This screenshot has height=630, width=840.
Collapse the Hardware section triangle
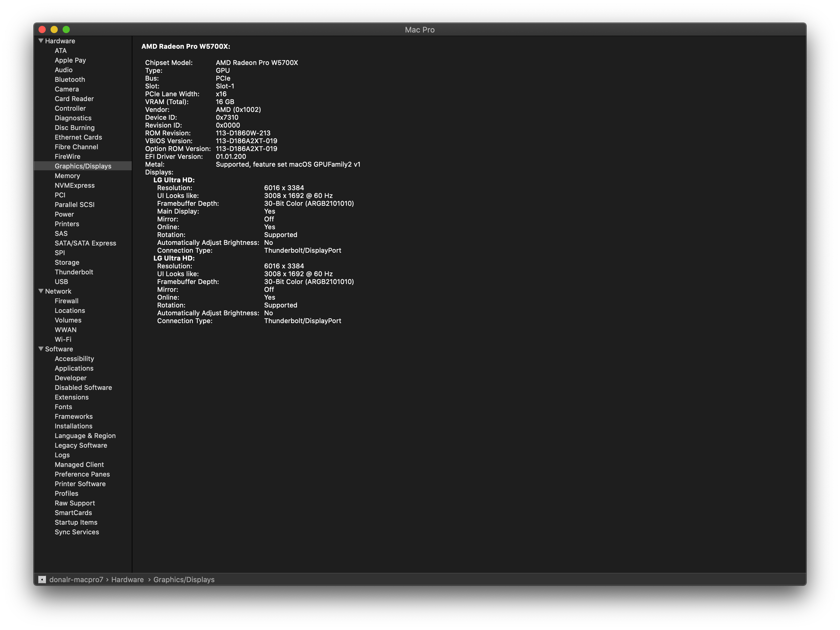tap(41, 41)
